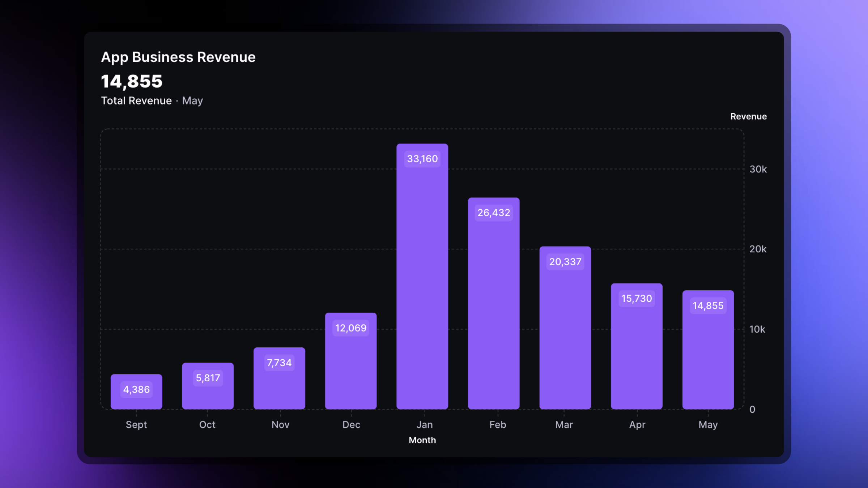
Task: Click the Mar month label
Action: coord(564,424)
